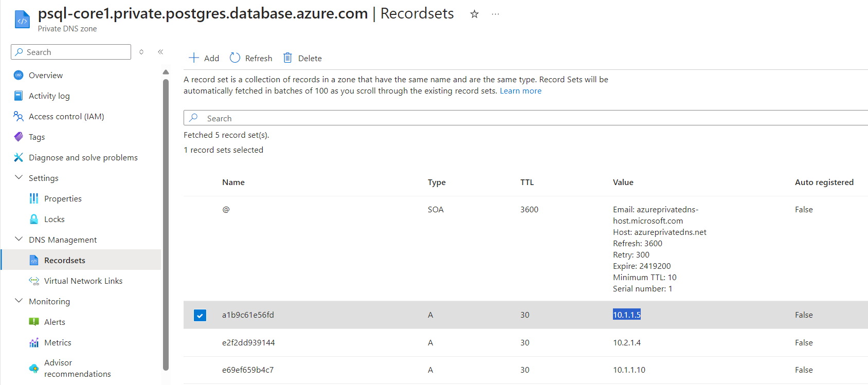Click the Delete trash can icon
Viewport: 868px width, 385px height.
point(288,58)
